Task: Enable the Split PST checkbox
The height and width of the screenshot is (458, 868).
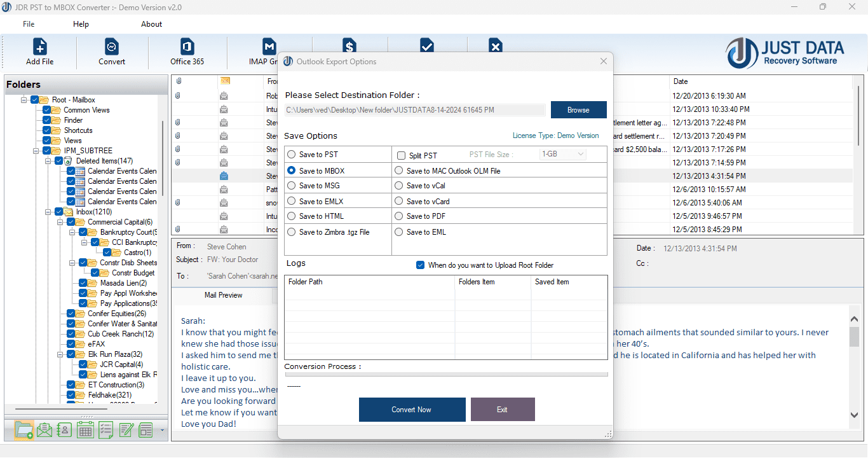Action: 402,155
